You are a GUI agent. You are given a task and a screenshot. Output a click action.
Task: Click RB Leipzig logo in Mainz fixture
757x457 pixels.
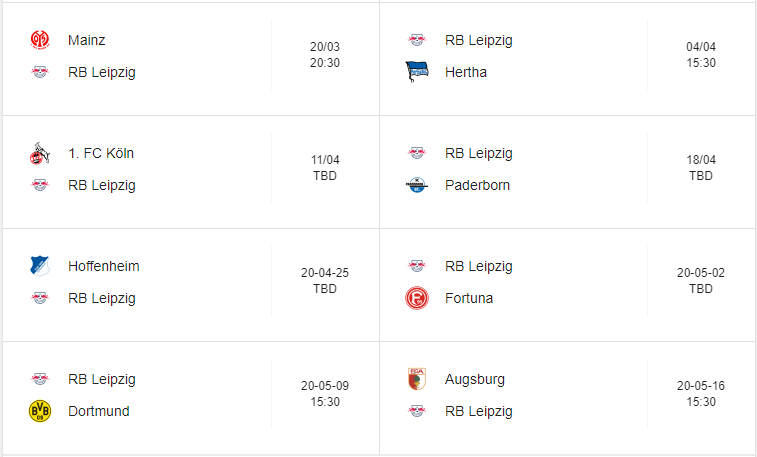click(x=40, y=72)
